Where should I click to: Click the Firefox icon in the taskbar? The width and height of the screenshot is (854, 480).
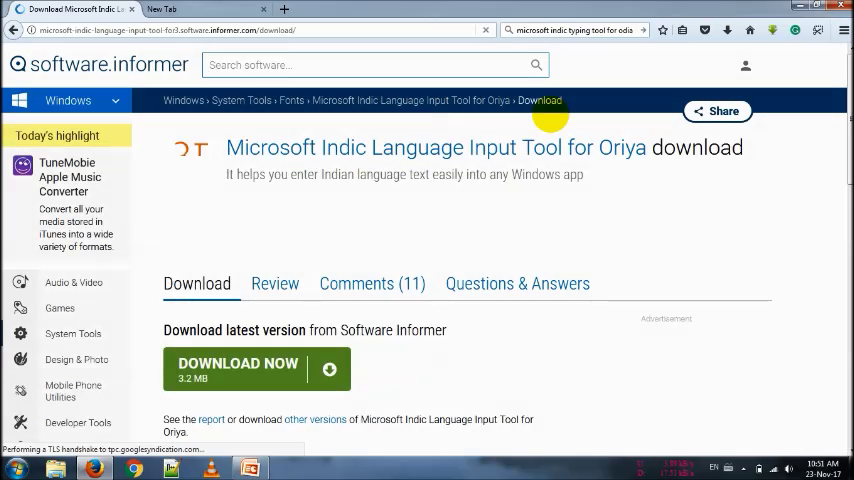pos(94,469)
